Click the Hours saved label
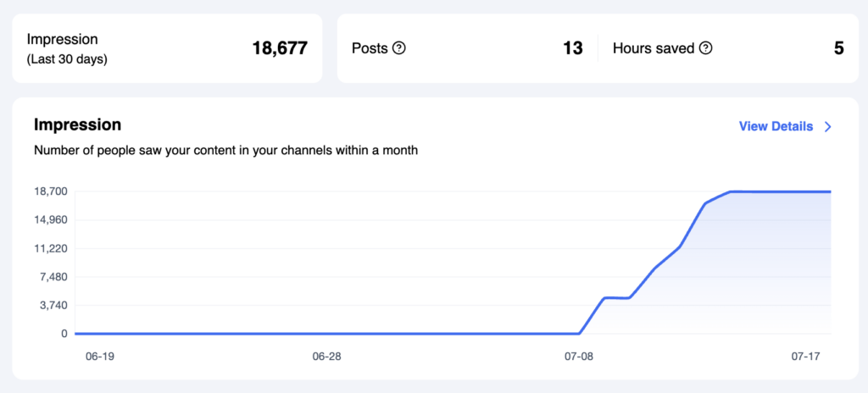The height and width of the screenshot is (393, 868). point(653,48)
